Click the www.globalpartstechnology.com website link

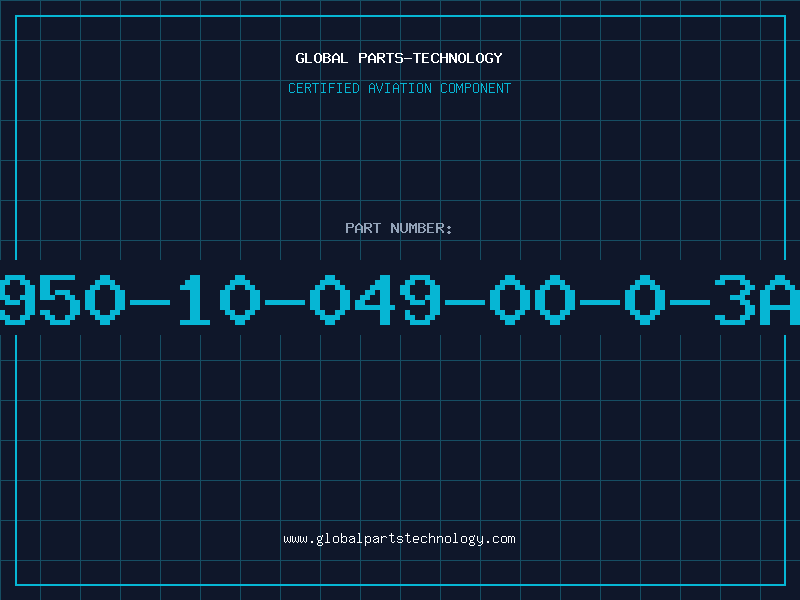pos(399,539)
